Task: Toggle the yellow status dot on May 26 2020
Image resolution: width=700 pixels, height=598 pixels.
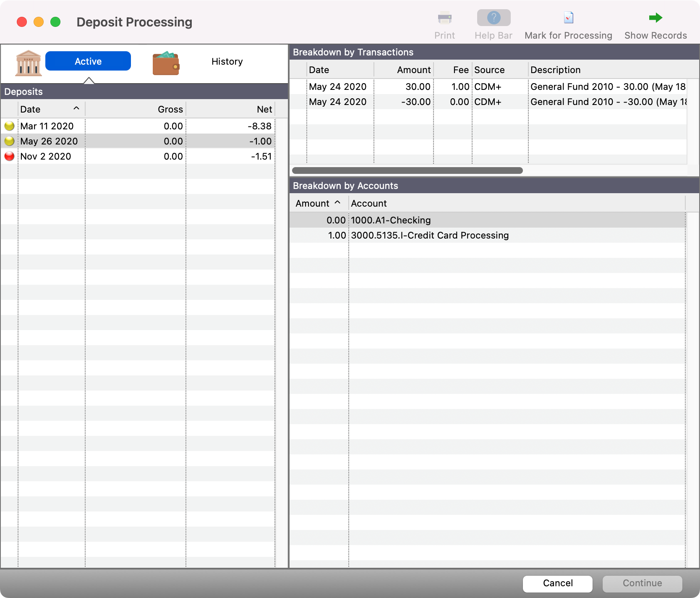Action: [x=9, y=141]
